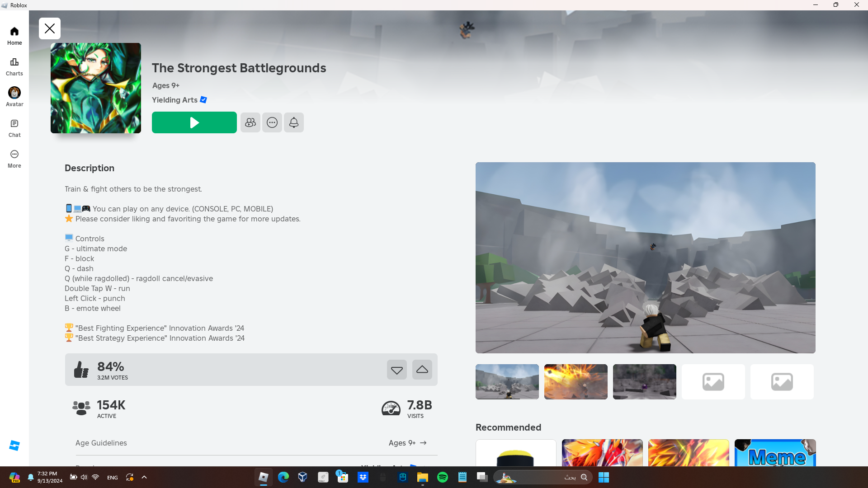Click the Description heading
868x488 pixels.
point(90,168)
